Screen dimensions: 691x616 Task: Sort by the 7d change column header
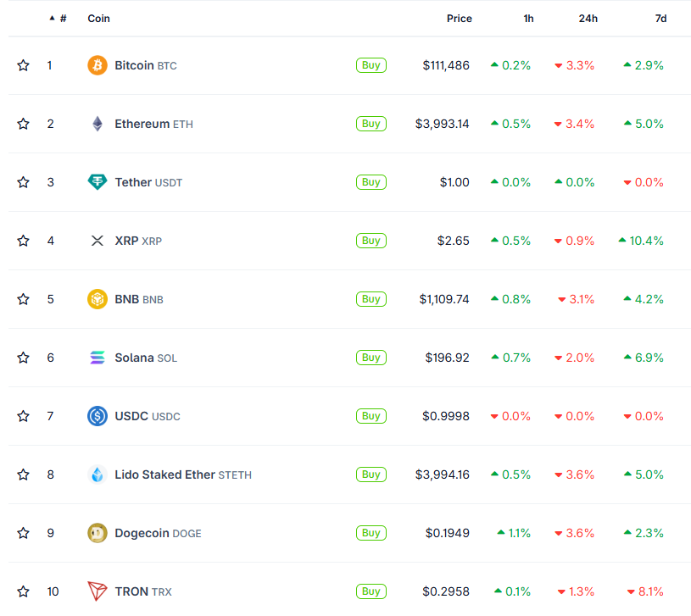click(660, 19)
